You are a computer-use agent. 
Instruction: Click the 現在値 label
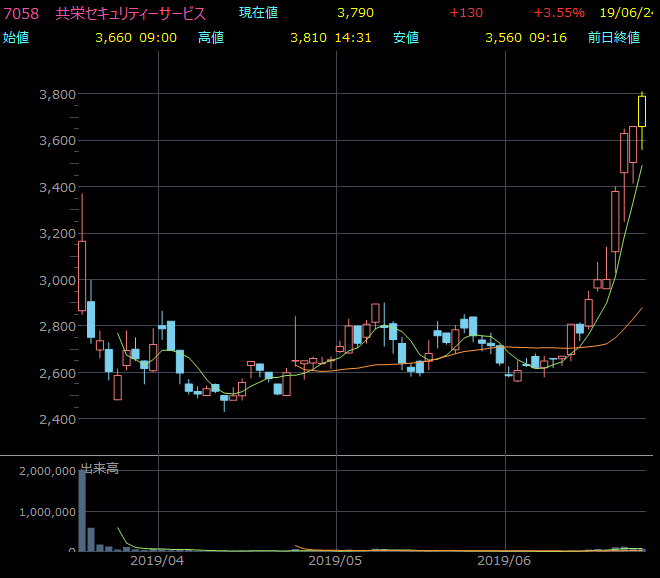pyautogui.click(x=259, y=13)
